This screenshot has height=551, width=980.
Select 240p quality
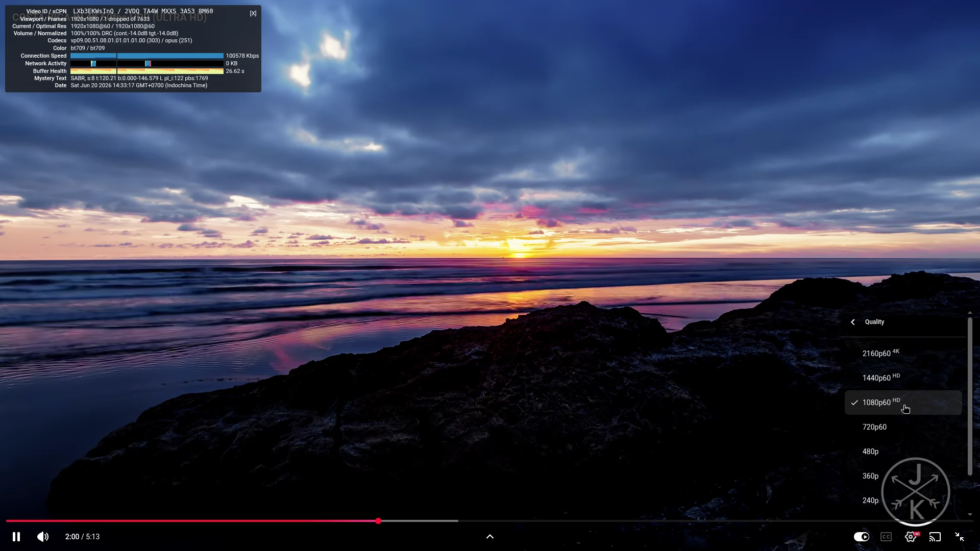pyautogui.click(x=903, y=500)
